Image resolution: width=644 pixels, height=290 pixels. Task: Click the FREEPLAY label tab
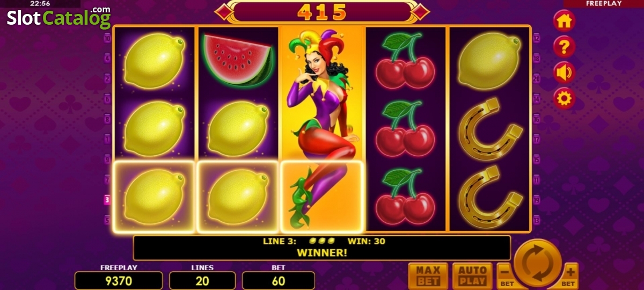click(604, 4)
